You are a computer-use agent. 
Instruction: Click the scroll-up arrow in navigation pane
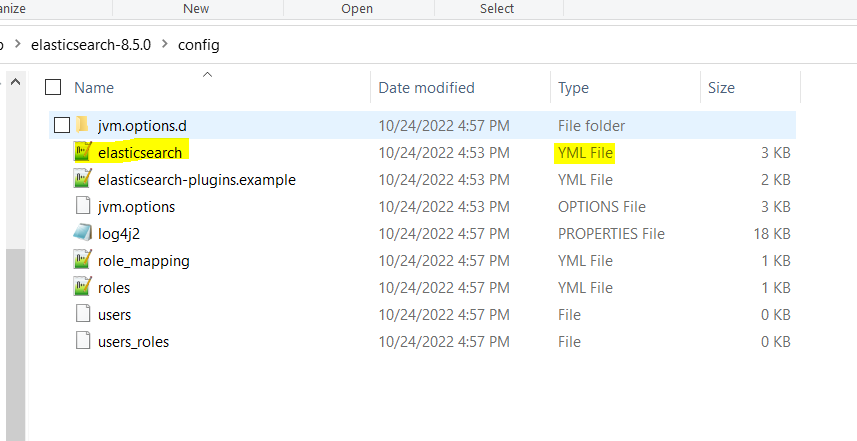[15, 82]
